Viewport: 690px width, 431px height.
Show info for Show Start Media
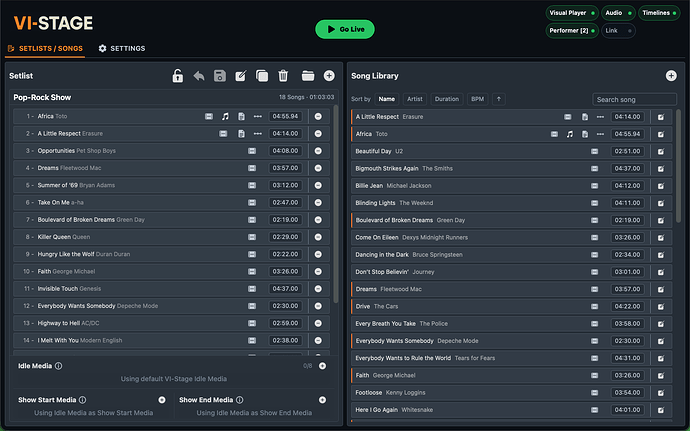point(82,400)
